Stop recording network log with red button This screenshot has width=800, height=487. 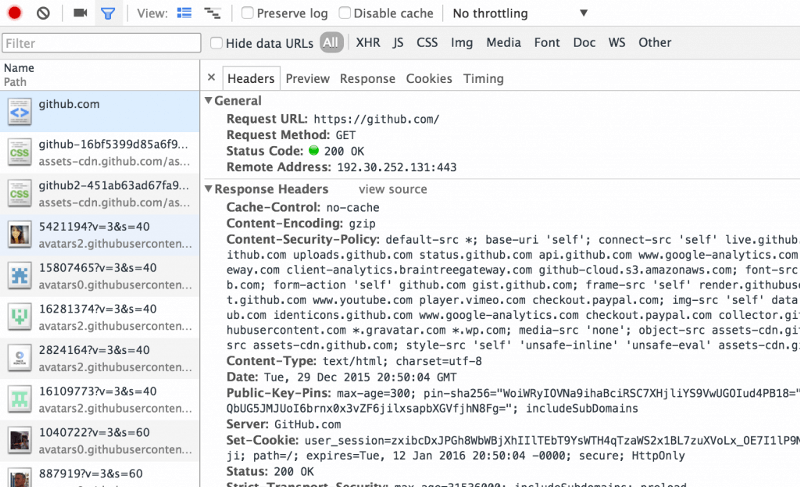click(x=14, y=13)
